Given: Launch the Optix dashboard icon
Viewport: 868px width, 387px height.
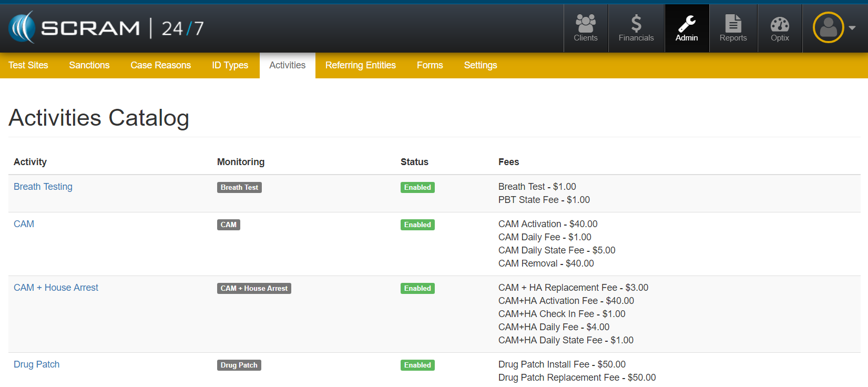Looking at the screenshot, I should (780, 24).
